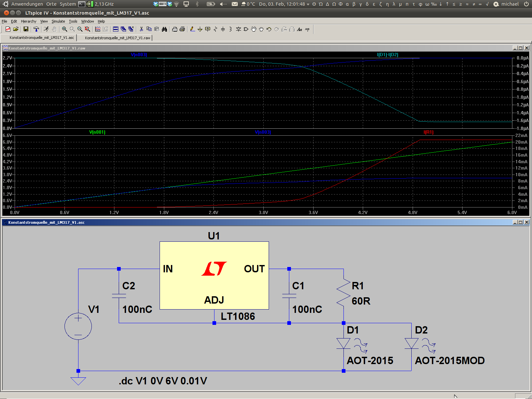Image resolution: width=532 pixels, height=399 pixels.
Task: Open the Tools menu
Action: click(73, 21)
